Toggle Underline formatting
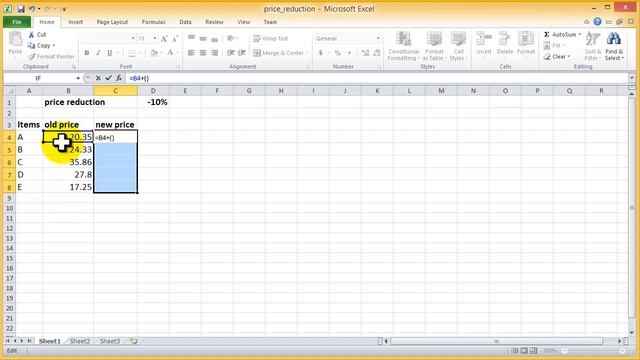 click(109, 53)
